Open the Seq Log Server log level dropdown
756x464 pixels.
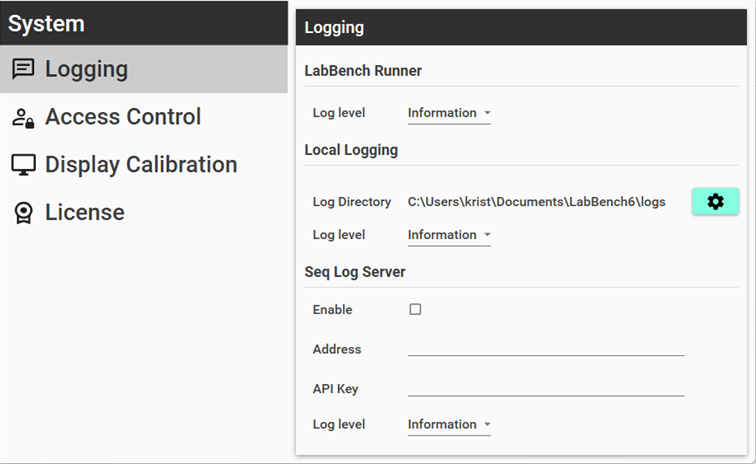(449, 425)
